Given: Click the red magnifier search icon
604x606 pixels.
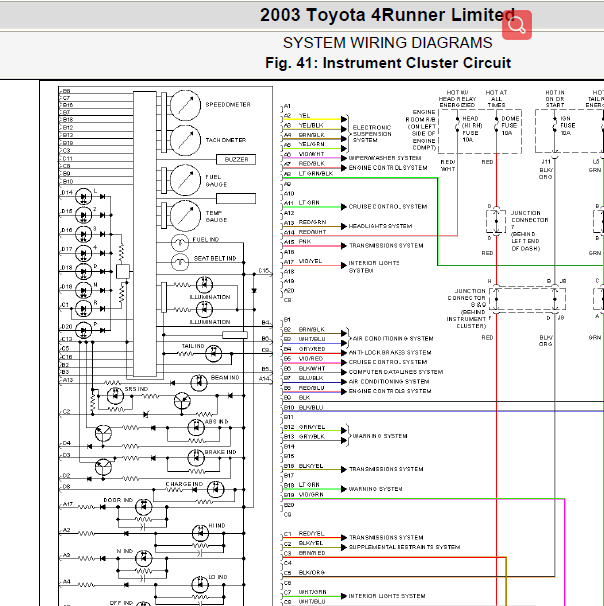Looking at the screenshot, I should (x=517, y=25).
